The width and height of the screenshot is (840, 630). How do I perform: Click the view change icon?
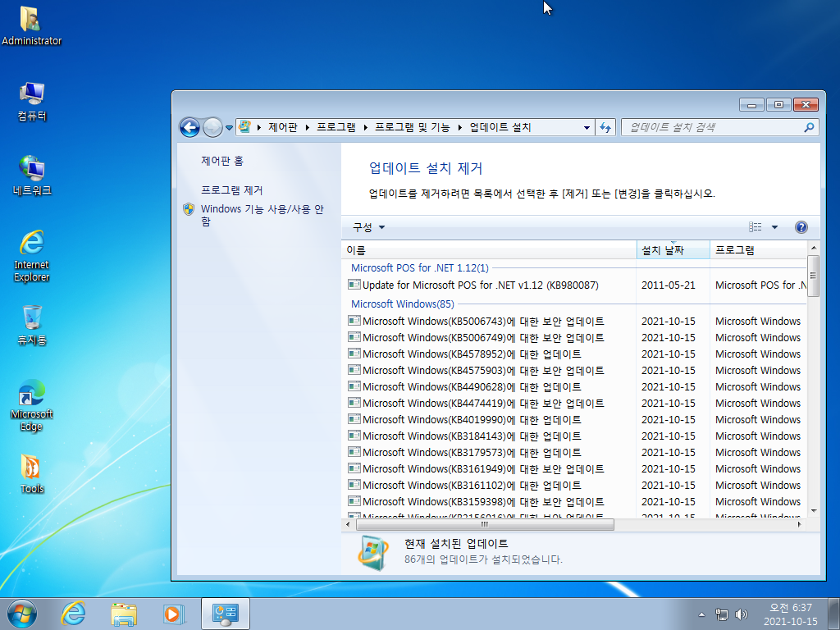[755, 227]
